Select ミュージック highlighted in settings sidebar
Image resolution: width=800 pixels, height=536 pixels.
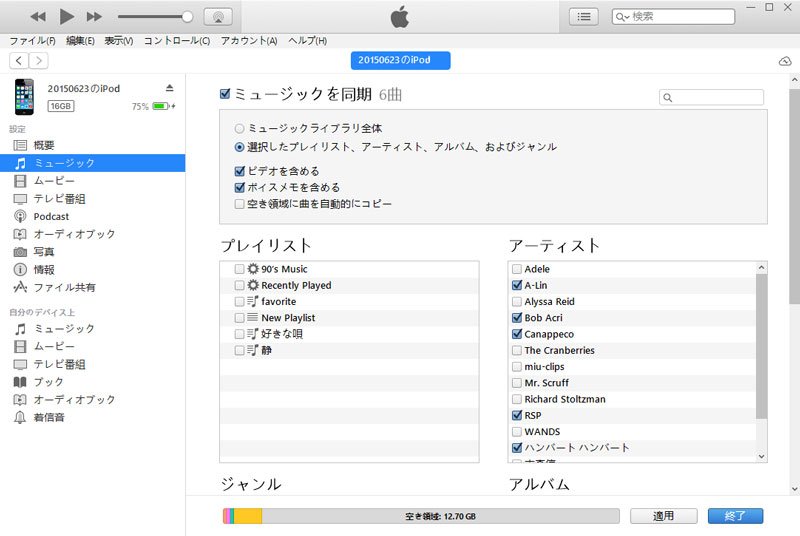click(x=92, y=163)
